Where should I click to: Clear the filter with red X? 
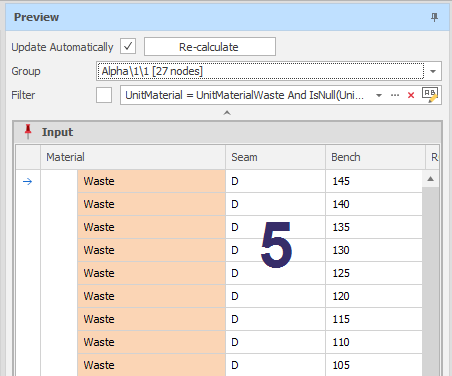point(411,95)
